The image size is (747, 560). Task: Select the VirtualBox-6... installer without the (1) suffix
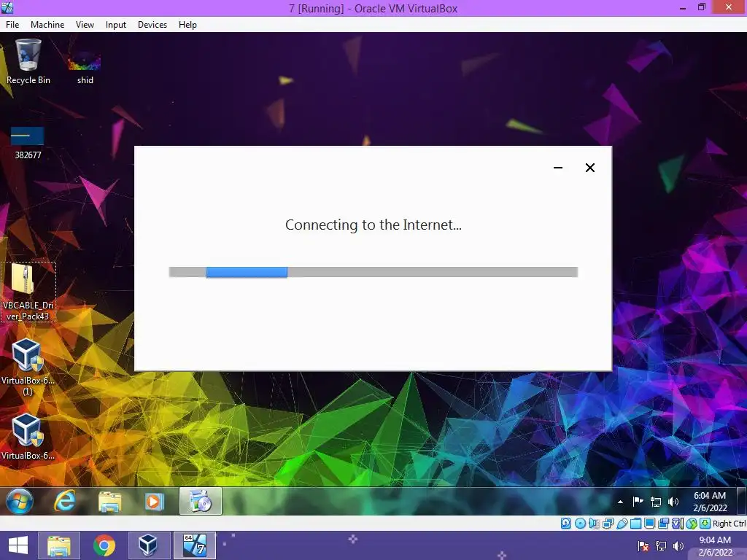28,437
